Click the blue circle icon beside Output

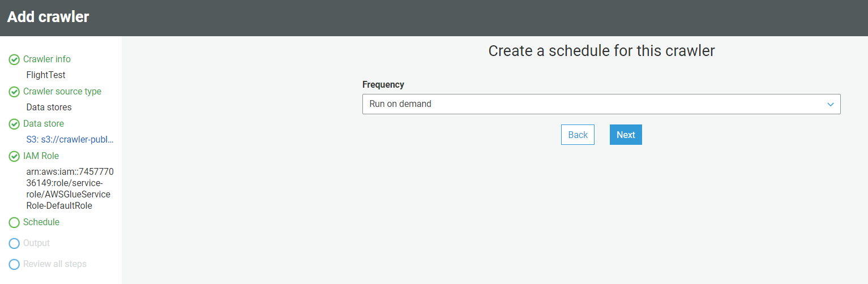[x=14, y=243]
